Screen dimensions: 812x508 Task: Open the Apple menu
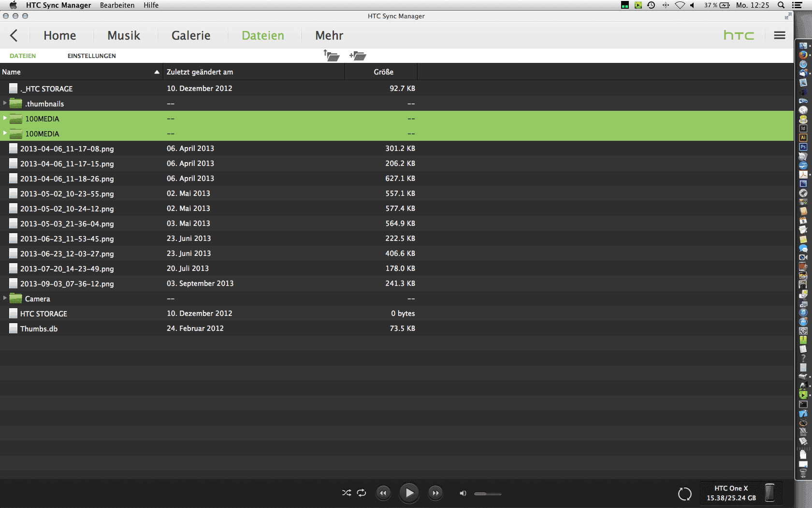[13, 5]
